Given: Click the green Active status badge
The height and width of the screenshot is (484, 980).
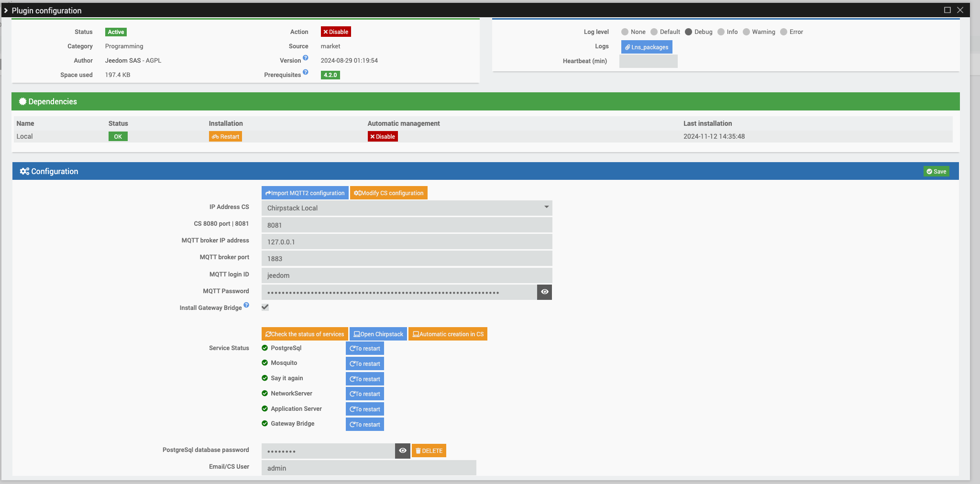Looking at the screenshot, I should pos(116,32).
